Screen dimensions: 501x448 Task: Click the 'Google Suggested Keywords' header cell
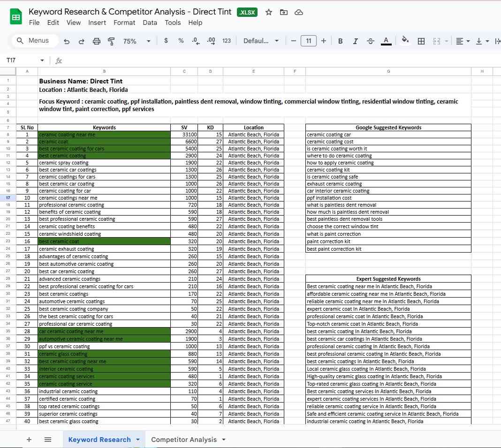388,127
